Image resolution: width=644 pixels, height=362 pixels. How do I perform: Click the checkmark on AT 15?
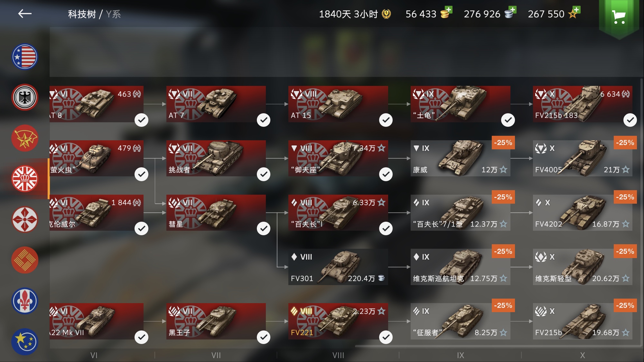[386, 120]
